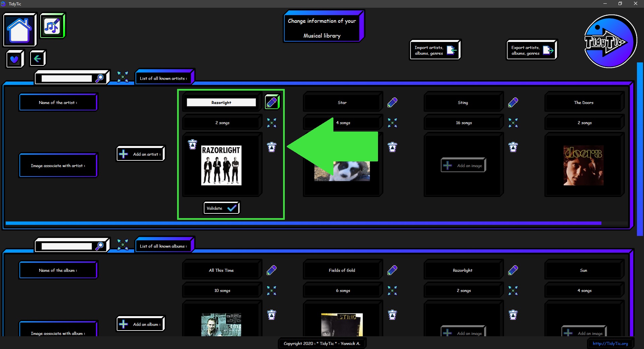Click 'Name of the album :' label

pyautogui.click(x=58, y=270)
